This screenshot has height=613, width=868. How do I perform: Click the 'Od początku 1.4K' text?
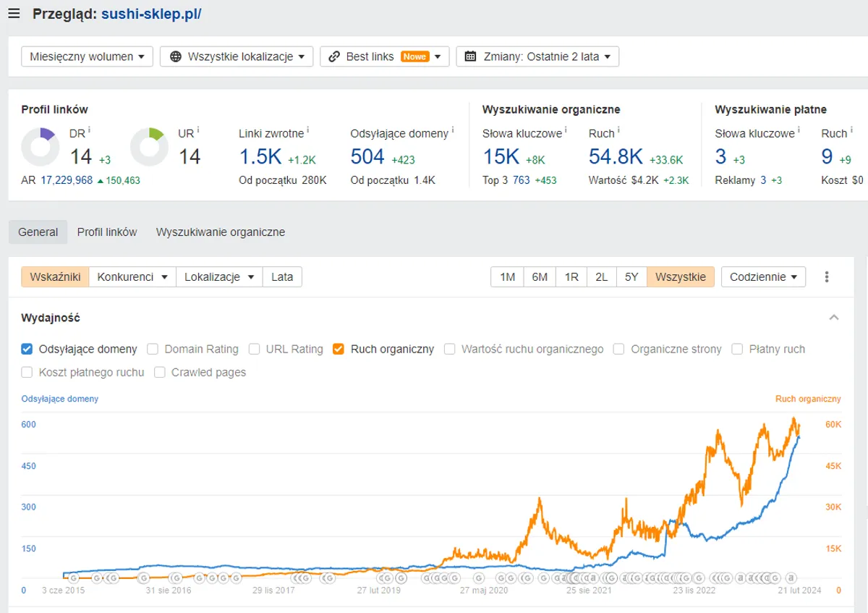point(393,180)
